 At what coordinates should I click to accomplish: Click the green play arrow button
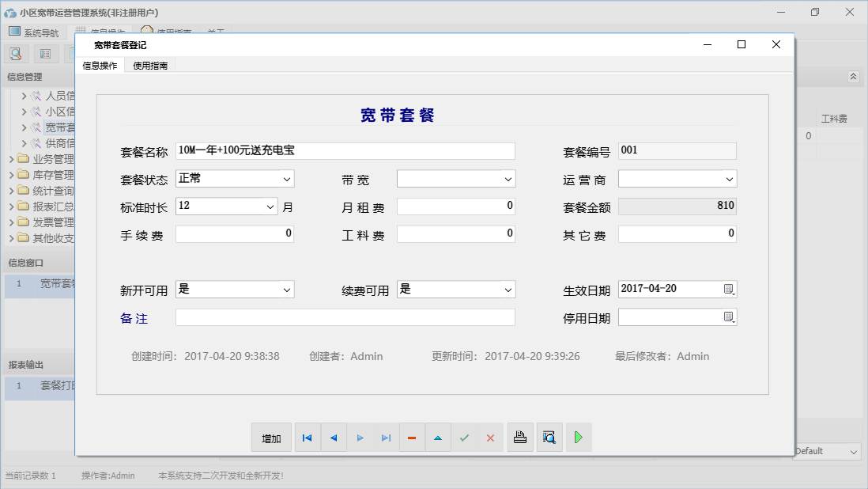(579, 438)
